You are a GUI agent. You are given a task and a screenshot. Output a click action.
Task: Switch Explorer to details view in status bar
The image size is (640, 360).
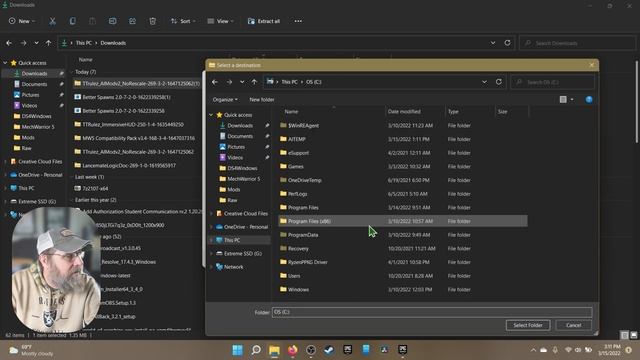[x=624, y=335]
